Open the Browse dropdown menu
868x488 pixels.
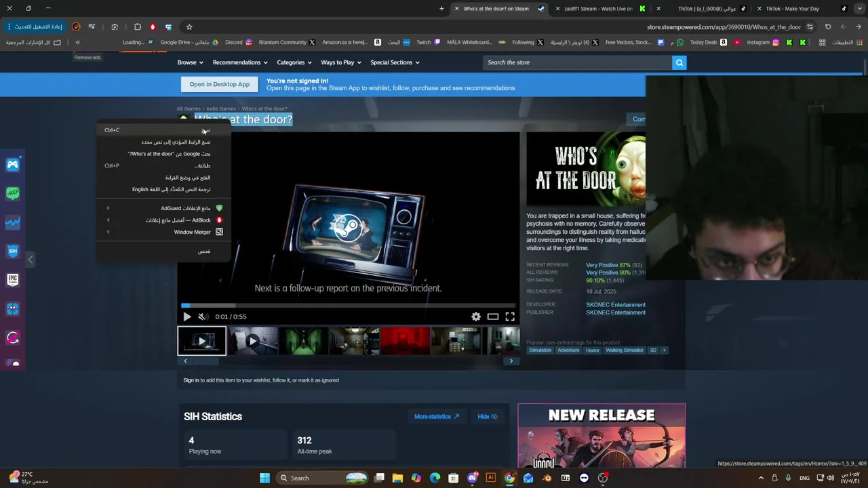pyautogui.click(x=190, y=62)
